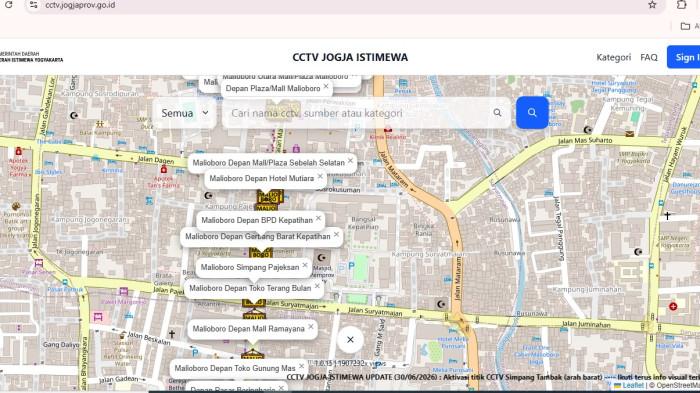Click the CCTV marker below Mall Ramayana popup
The height and width of the screenshot is (393, 700).
coord(253,355)
